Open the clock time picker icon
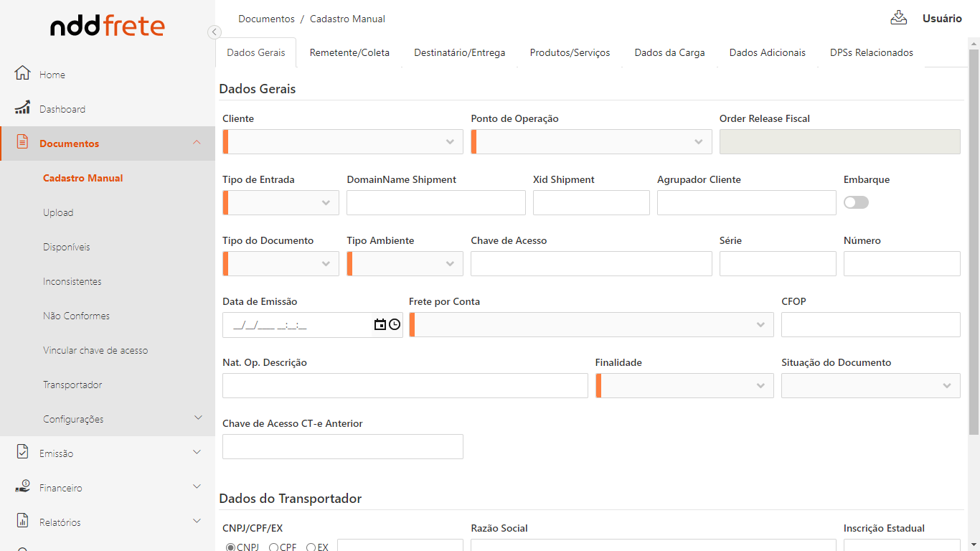 coord(395,325)
